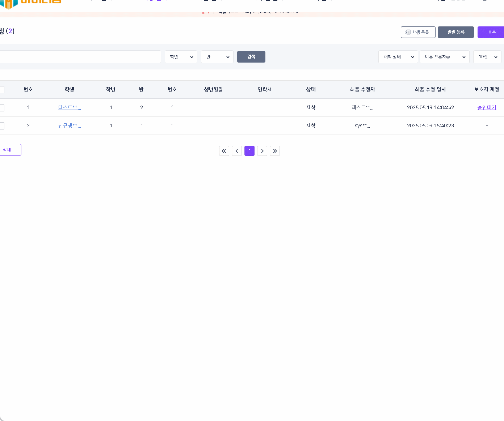Image resolution: width=504 pixels, height=421 pixels.
Task: Check the checkbox for student row 2
Action: [2, 126]
